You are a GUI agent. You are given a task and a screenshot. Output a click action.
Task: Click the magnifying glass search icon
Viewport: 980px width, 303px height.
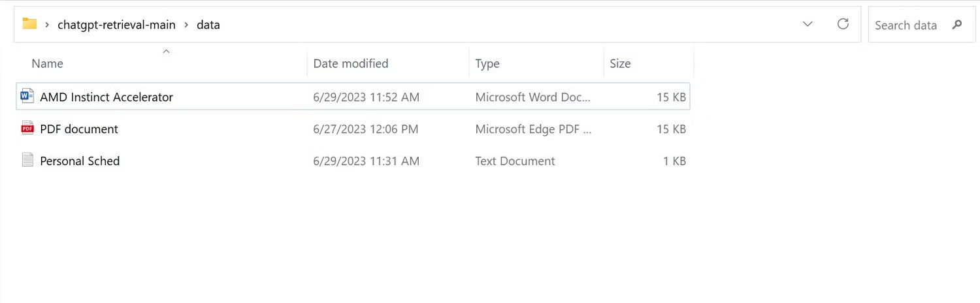957,25
